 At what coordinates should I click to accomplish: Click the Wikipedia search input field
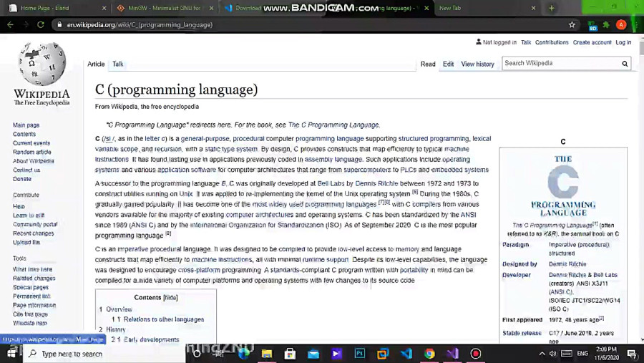click(560, 63)
